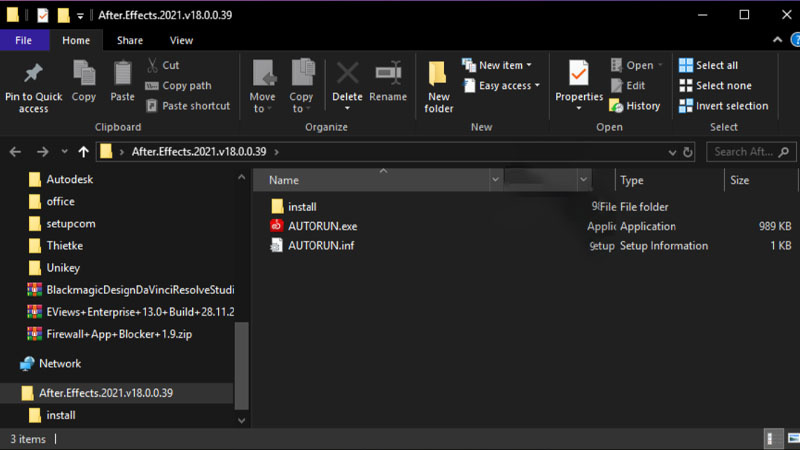Viewport: 800px width, 450px height.
Task: Select the Unikey folder in navigation pane
Action: [x=63, y=268]
